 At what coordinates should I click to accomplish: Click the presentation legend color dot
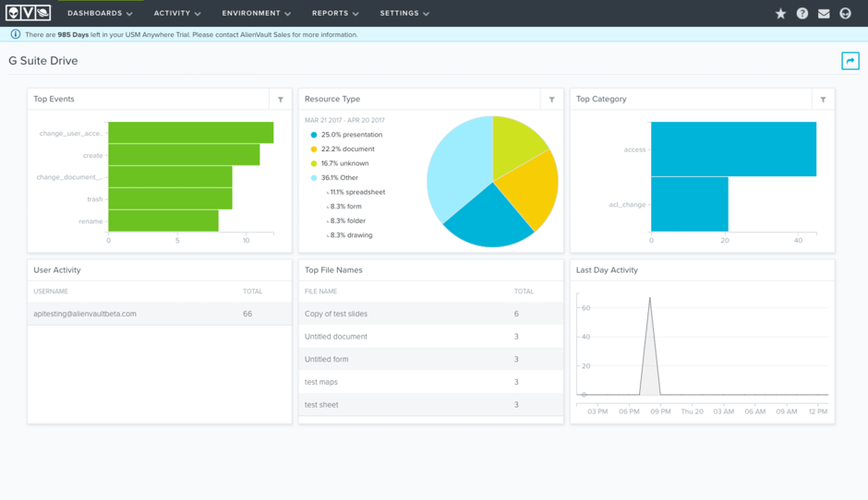pyautogui.click(x=314, y=135)
